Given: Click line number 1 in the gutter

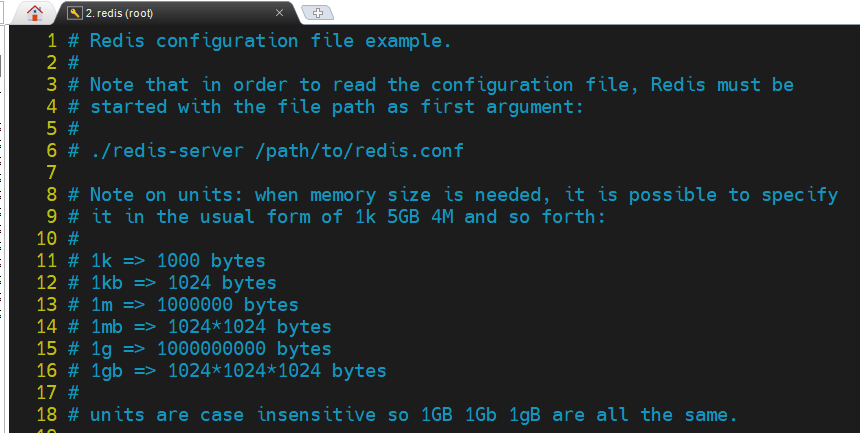Looking at the screenshot, I should pyautogui.click(x=52, y=41).
